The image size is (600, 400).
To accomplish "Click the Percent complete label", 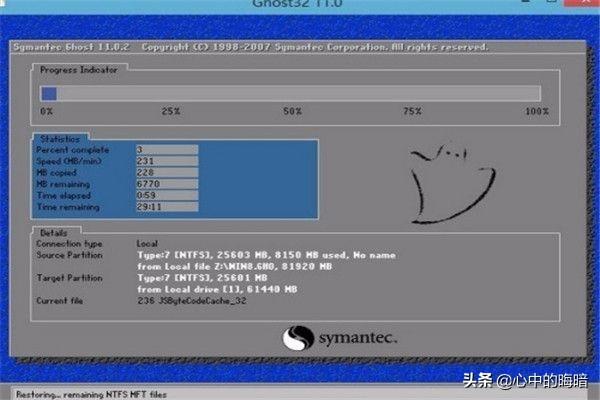I will [x=73, y=150].
